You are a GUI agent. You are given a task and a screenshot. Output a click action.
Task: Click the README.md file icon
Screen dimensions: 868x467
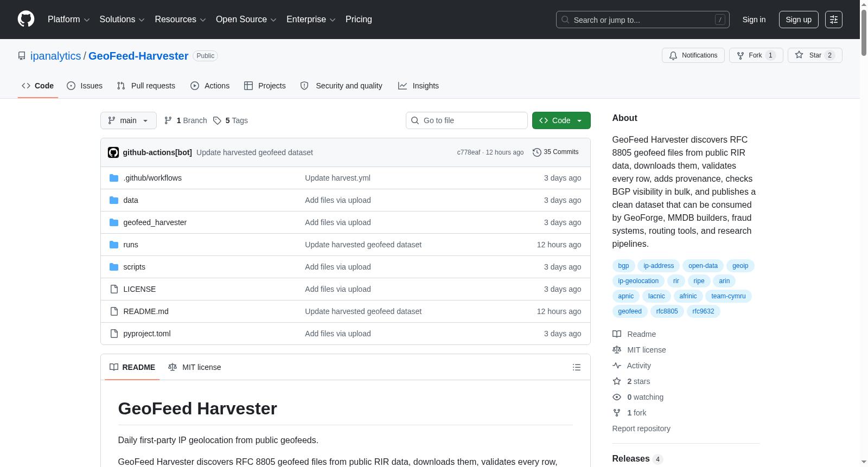[x=114, y=311]
